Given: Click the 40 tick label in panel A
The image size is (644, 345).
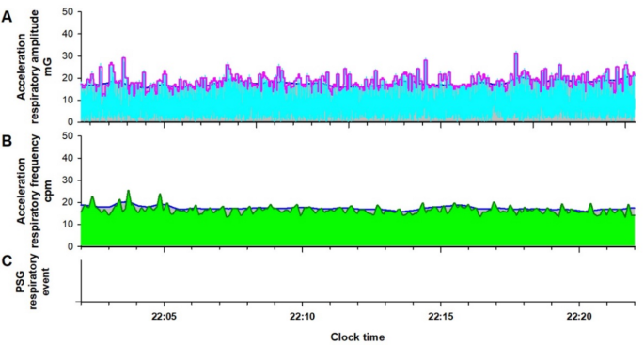Looking at the screenshot, I should click(x=68, y=34).
